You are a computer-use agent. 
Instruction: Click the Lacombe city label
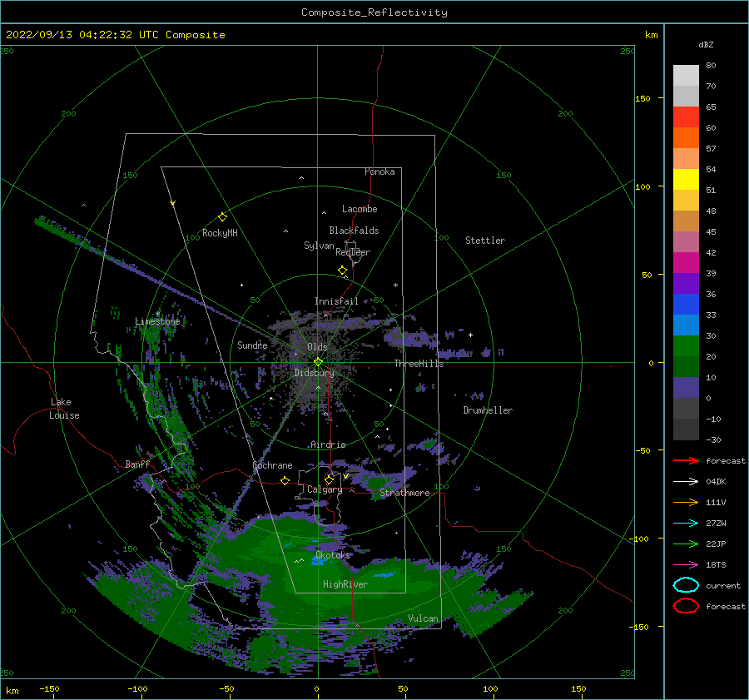(x=360, y=209)
